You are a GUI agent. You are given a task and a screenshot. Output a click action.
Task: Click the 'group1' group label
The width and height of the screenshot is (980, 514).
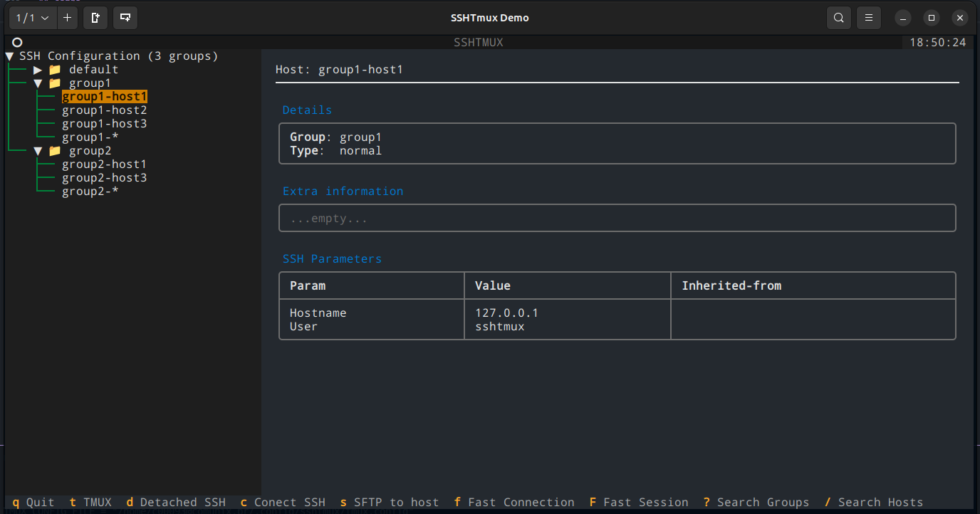(x=90, y=83)
